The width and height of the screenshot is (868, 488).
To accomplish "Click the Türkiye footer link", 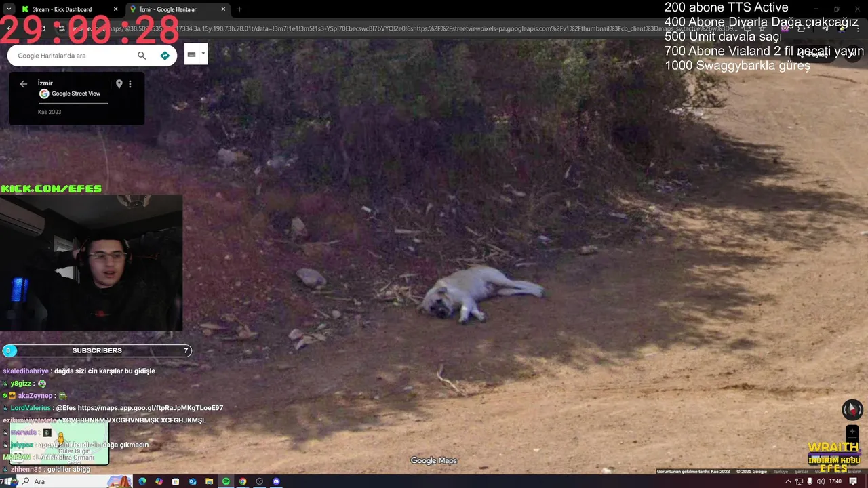I will 781,472.
